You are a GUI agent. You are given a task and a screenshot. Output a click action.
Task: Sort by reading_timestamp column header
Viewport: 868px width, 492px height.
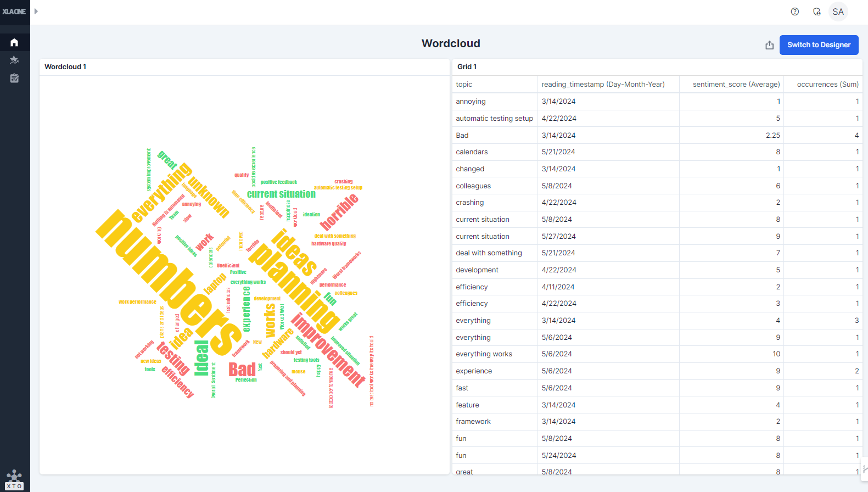click(603, 84)
